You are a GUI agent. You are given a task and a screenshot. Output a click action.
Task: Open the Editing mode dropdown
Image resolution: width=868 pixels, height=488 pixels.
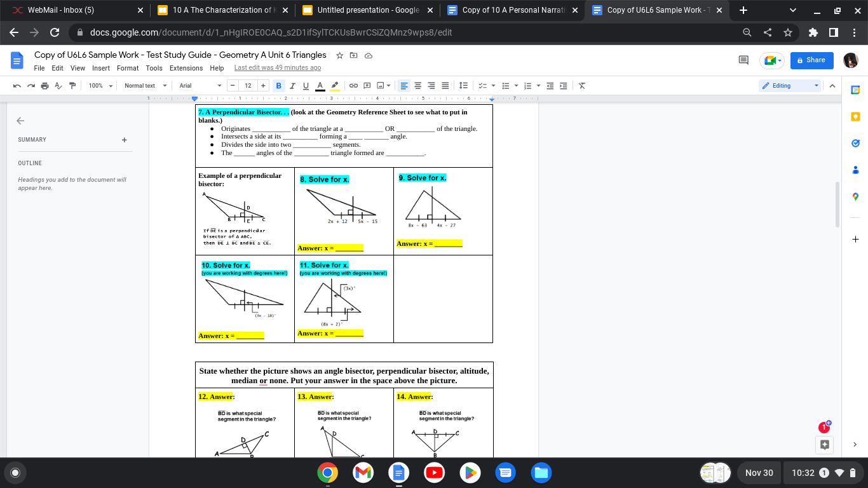[x=790, y=86]
